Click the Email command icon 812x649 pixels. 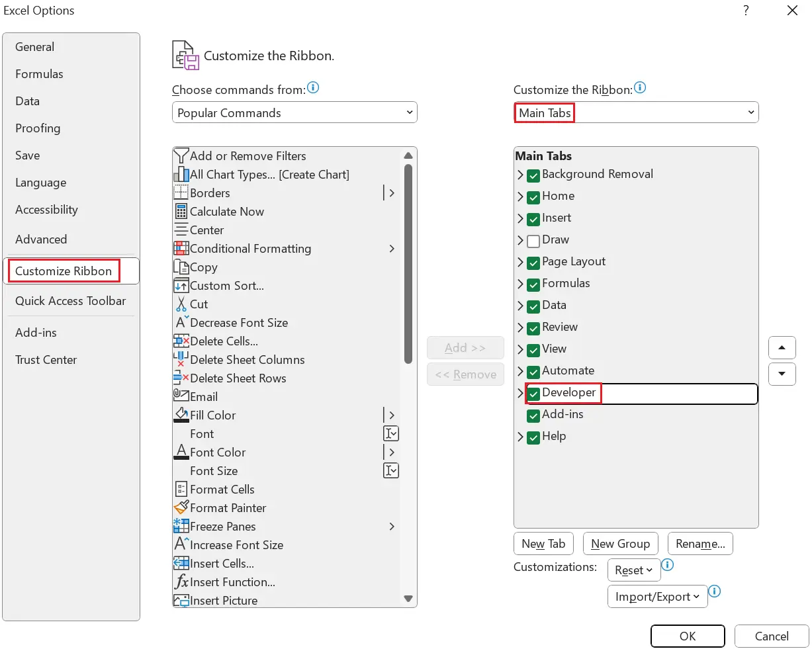[x=181, y=396]
